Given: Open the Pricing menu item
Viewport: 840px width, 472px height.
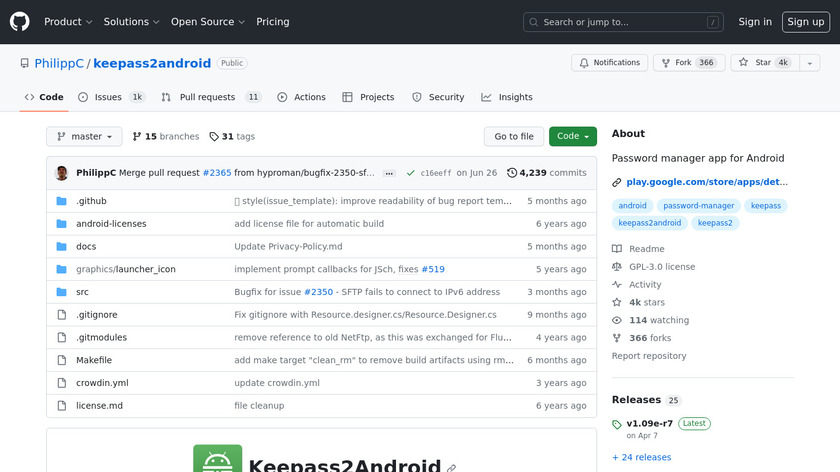Looking at the screenshot, I should (x=273, y=22).
